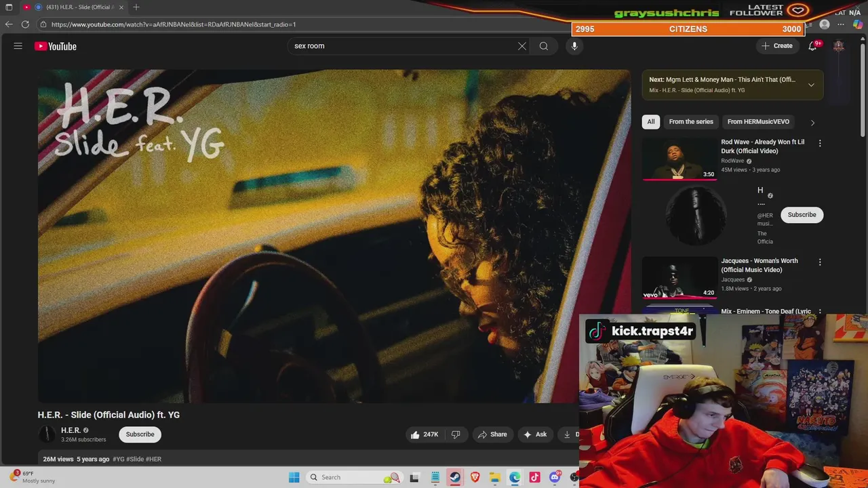Viewport: 868px width, 488px height.
Task: Open Microsoft Edge from the taskbar
Action: point(515,477)
